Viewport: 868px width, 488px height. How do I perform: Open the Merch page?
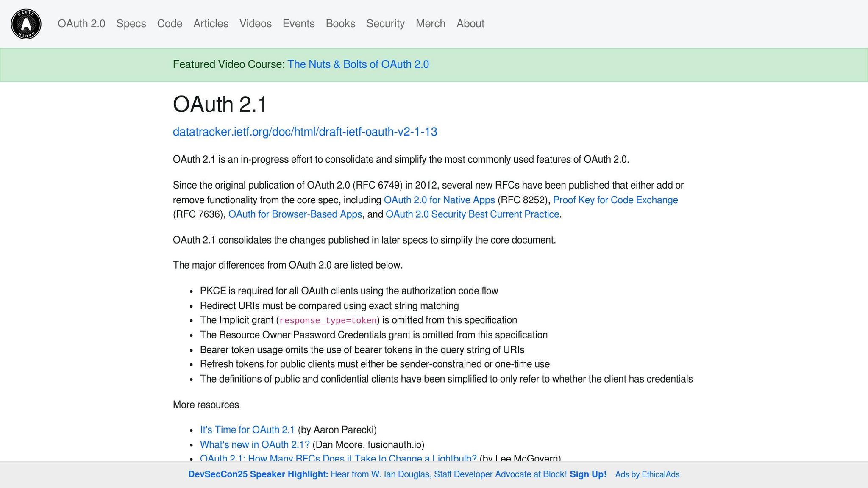click(x=430, y=24)
